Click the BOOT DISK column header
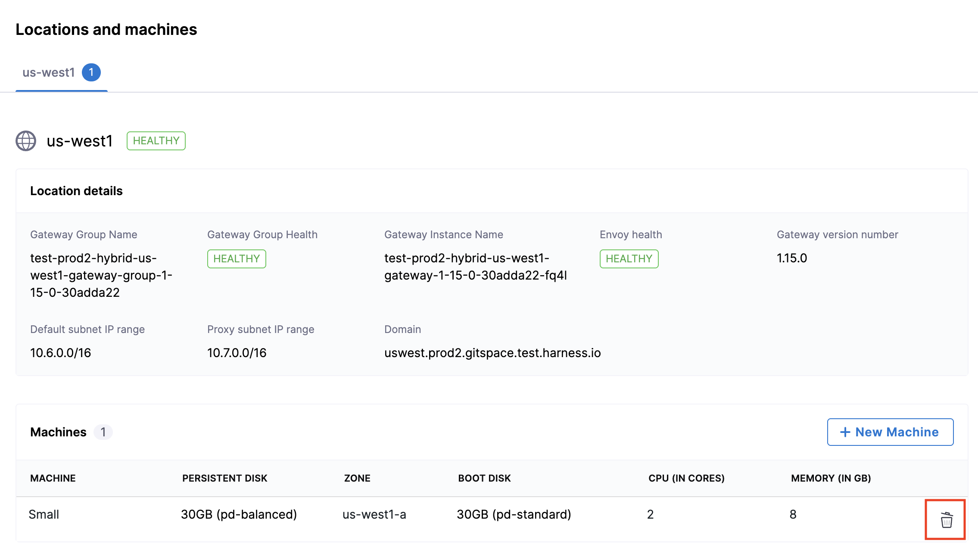Viewport: 978px width, 560px height. [x=484, y=478]
